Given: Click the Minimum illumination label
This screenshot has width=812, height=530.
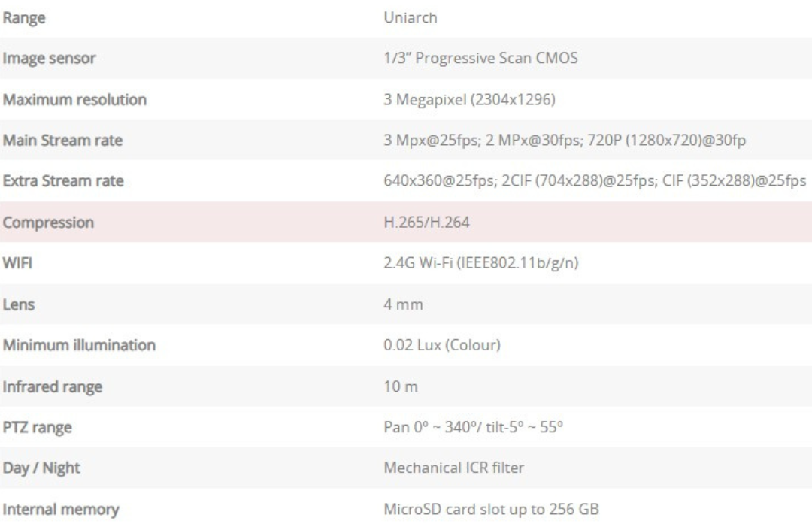Looking at the screenshot, I should pyautogui.click(x=79, y=346).
